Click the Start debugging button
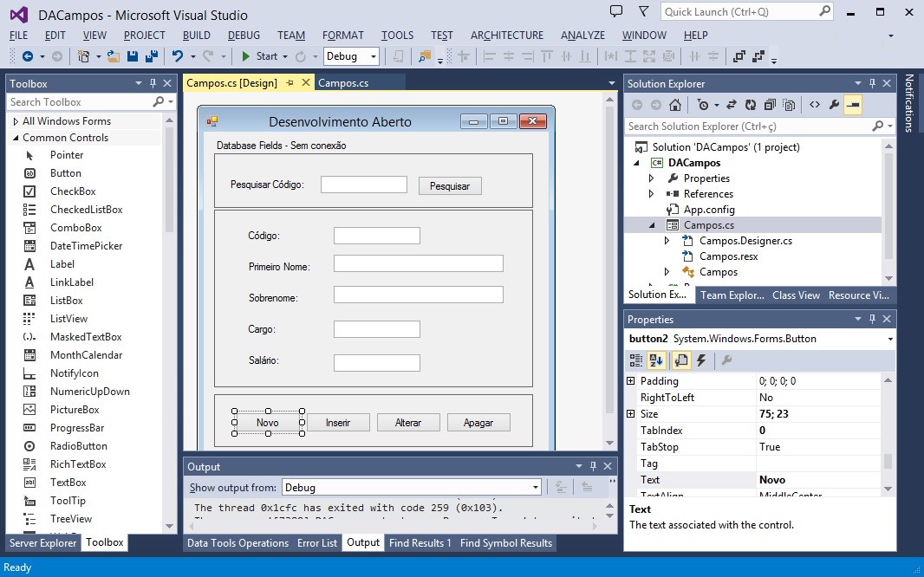 [259, 56]
